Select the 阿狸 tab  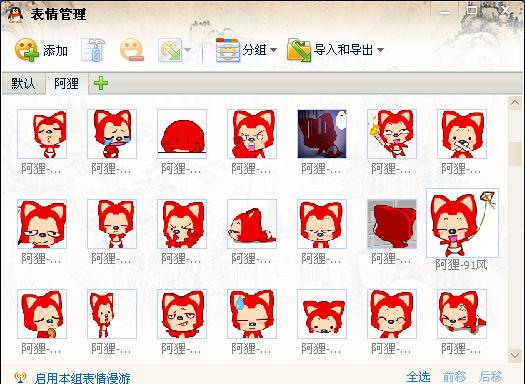coord(67,83)
